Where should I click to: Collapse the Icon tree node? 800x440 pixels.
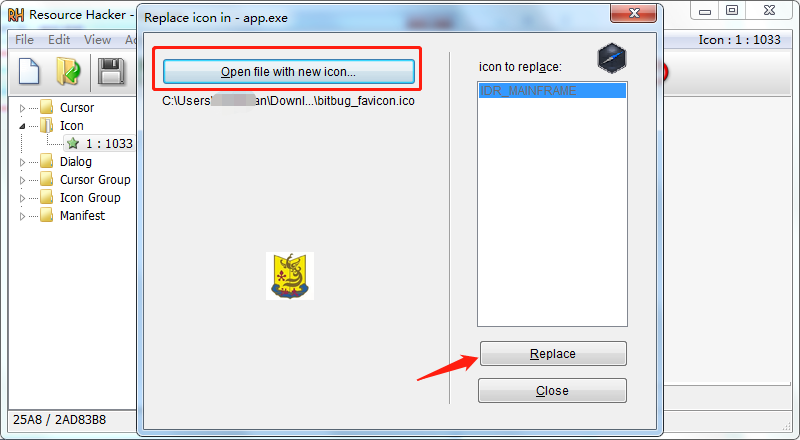tap(22, 126)
